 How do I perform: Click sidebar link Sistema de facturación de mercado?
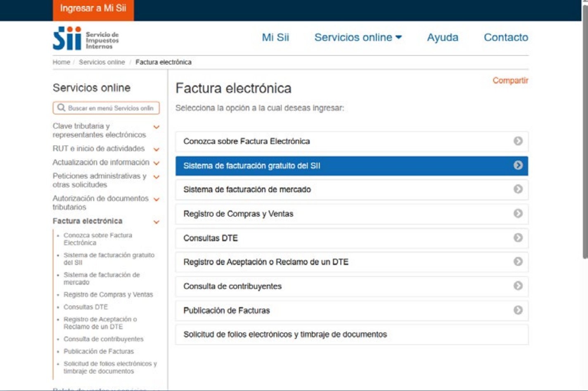point(102,278)
